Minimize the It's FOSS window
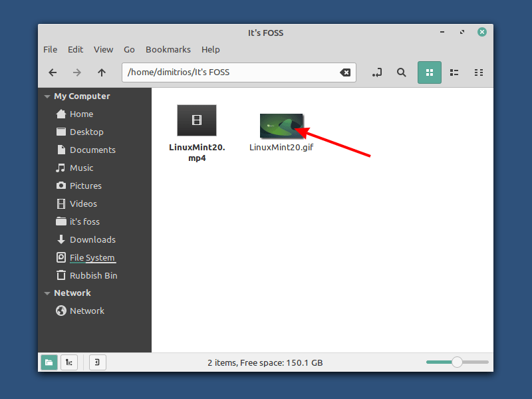 coord(442,32)
